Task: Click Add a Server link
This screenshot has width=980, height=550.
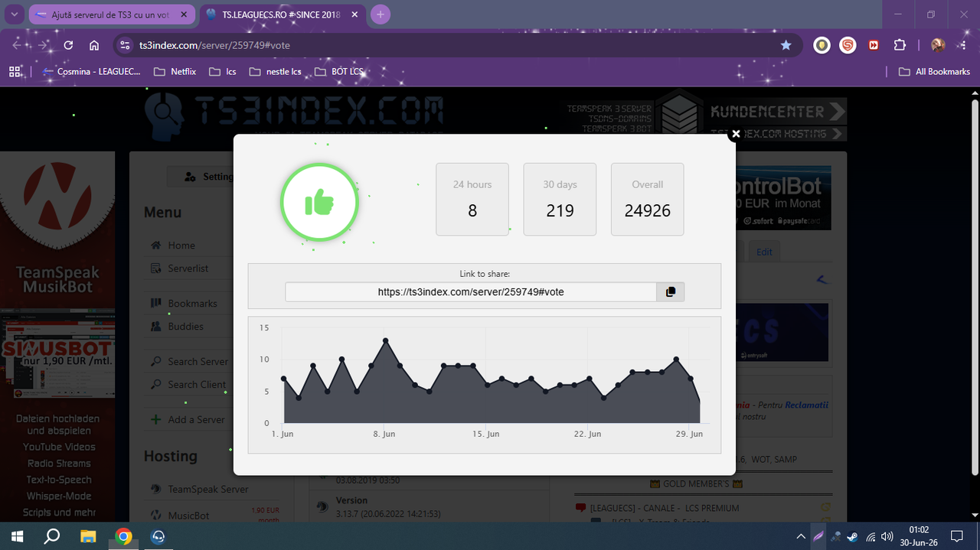Action: 196,420
